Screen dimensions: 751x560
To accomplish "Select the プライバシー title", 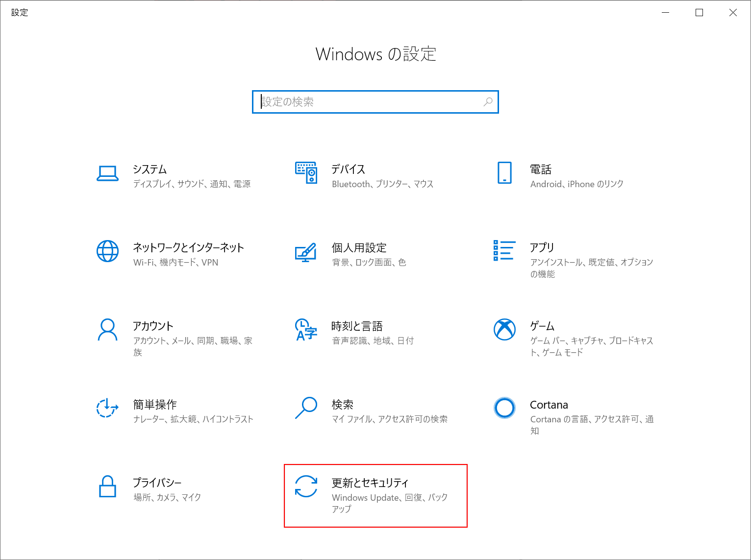I will (x=157, y=483).
